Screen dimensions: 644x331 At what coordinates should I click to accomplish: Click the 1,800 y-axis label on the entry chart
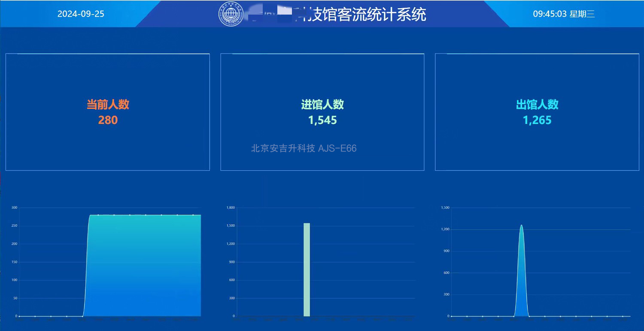[231, 207]
